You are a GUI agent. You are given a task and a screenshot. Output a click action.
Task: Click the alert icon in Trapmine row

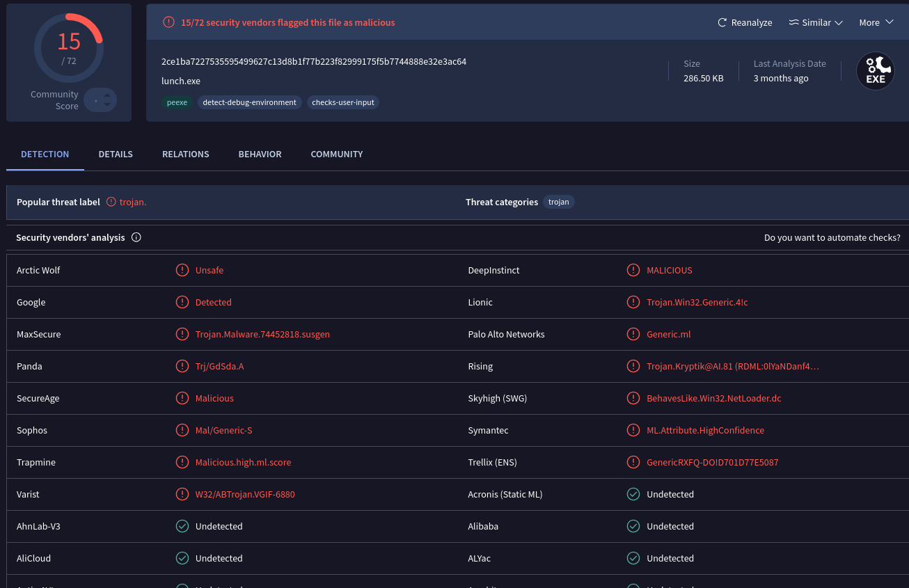pos(182,462)
